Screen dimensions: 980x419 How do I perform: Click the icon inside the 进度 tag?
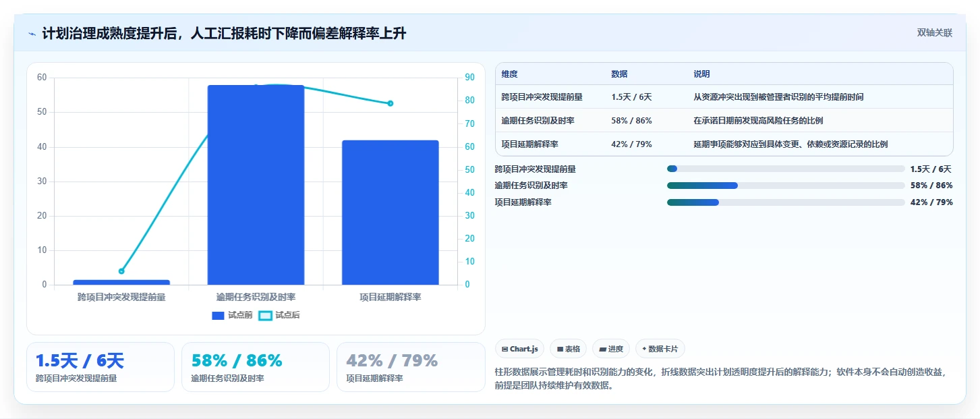[602, 349]
